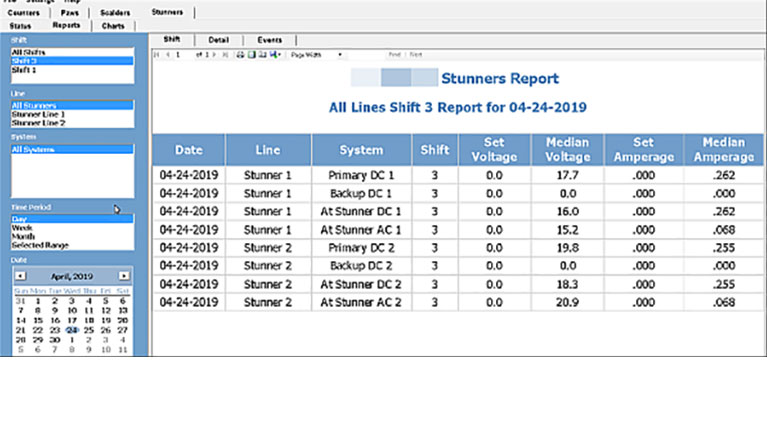This screenshot has height=421, width=767.
Task: Open the Events tab
Action: tap(269, 40)
